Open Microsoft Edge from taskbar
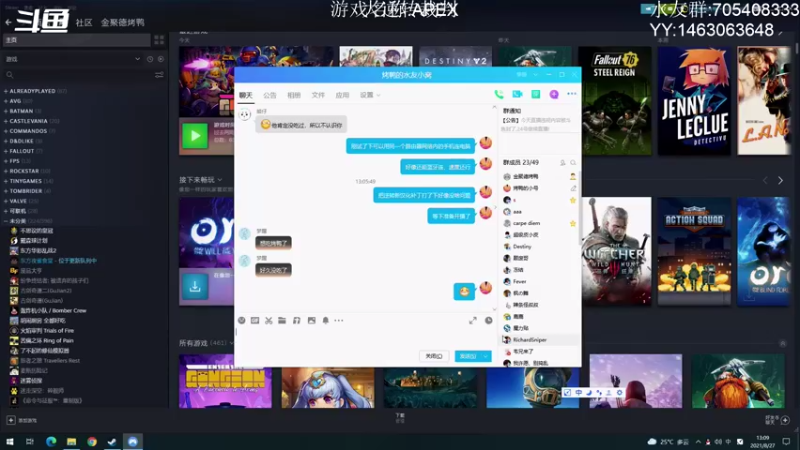Screen dimensions: 800x450 coord(51,441)
